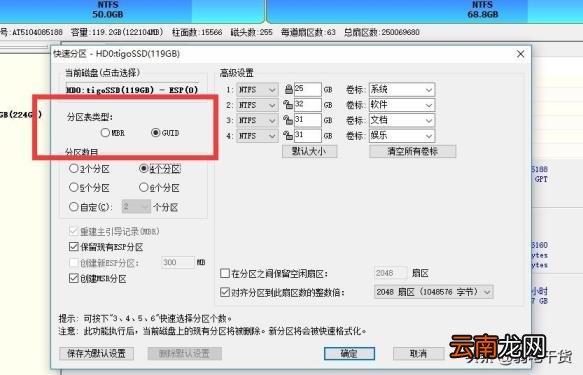
Task: Open partition 1 file system dropdown
Action: coord(257,90)
